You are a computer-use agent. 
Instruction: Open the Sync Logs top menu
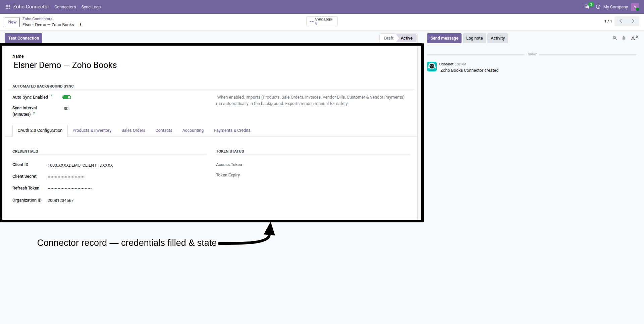coord(91,7)
